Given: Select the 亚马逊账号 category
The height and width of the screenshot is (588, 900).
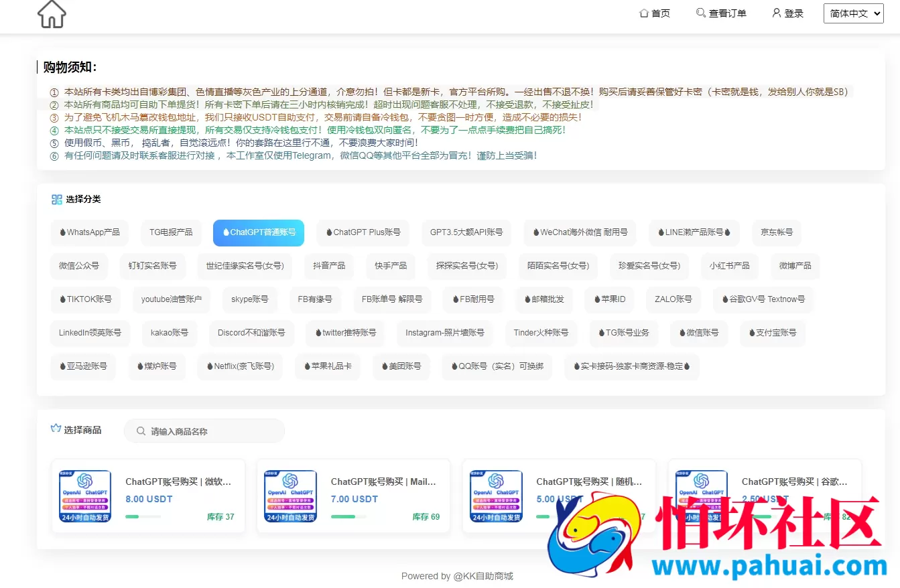Looking at the screenshot, I should click(84, 366).
